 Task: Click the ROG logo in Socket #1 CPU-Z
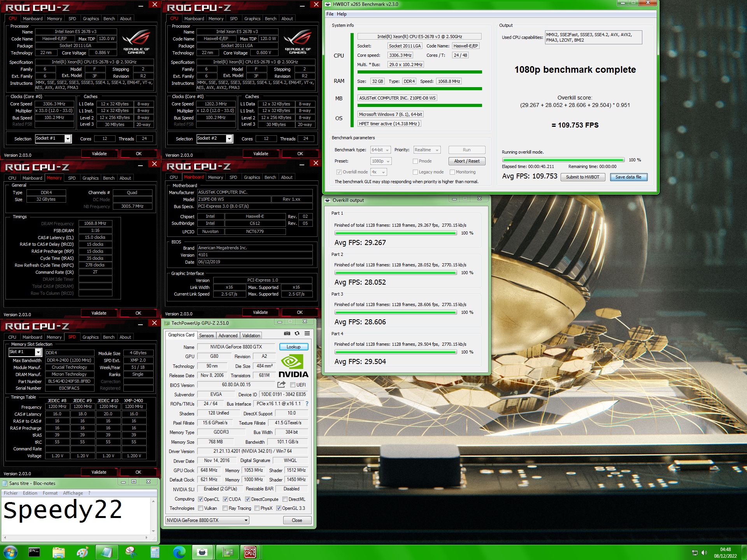coord(136,42)
